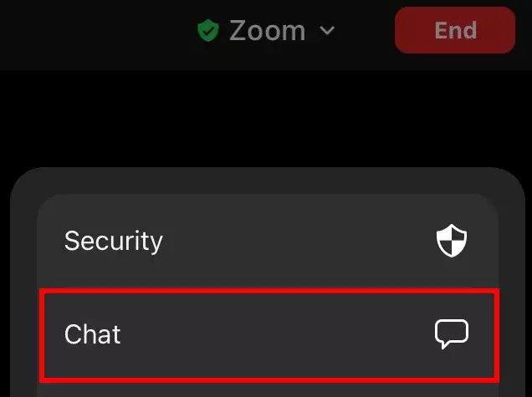Open Chat from the menu
Viewport: 532px width, 397px height.
(268, 334)
